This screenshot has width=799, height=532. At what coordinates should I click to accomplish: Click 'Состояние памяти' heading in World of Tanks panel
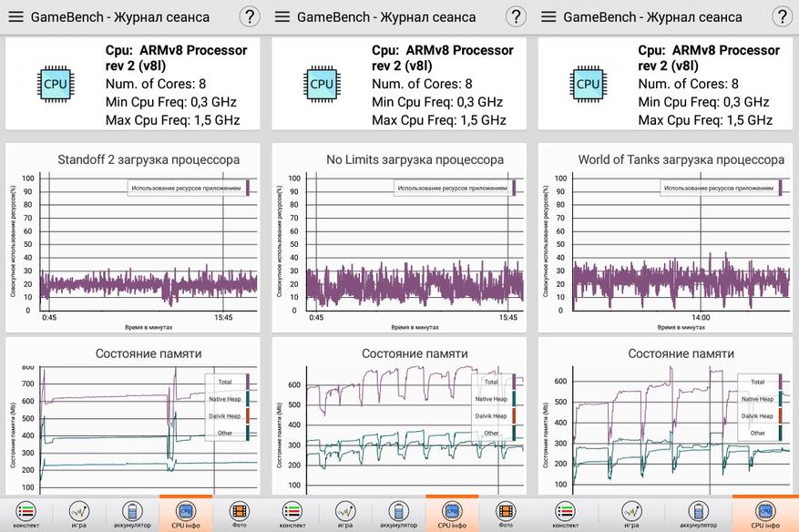point(681,353)
